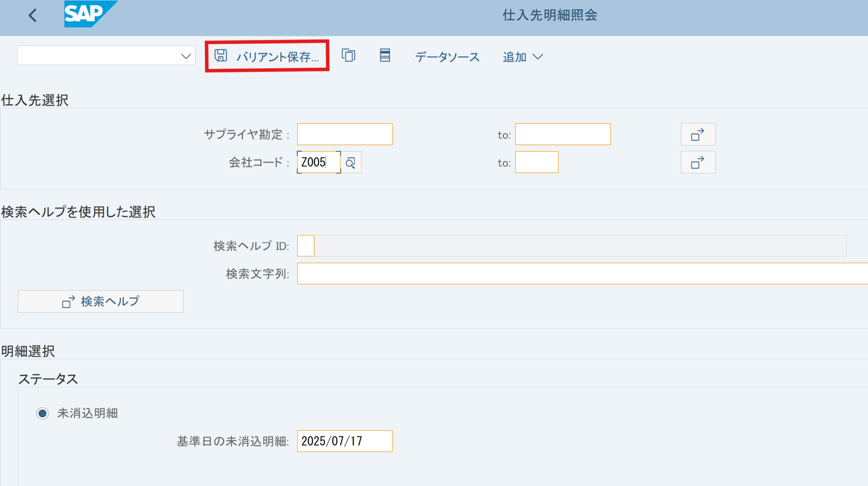Click the 検索文字列 input field

581,274
